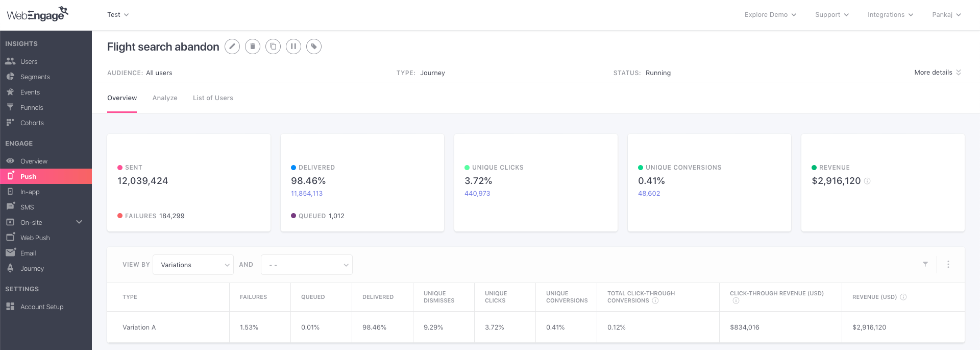Open the Variations view-by dropdown
This screenshot has height=350, width=980.
coord(193,265)
